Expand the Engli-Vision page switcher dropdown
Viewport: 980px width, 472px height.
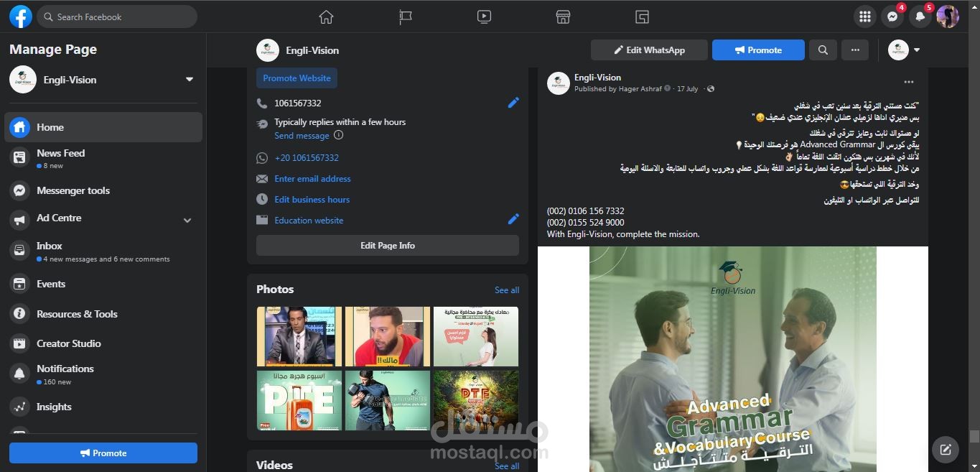click(x=190, y=80)
